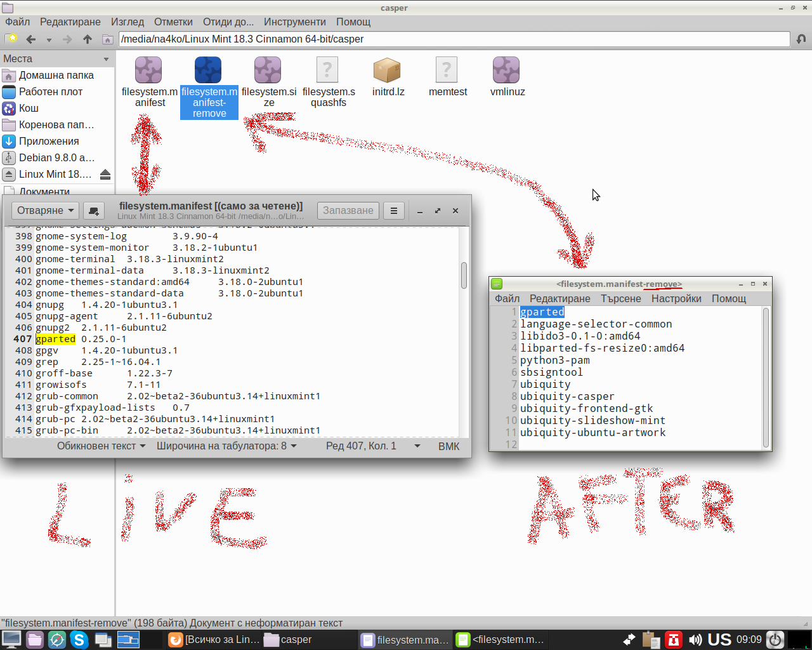Open Редактиране menu in manifest-remove window

(560, 298)
